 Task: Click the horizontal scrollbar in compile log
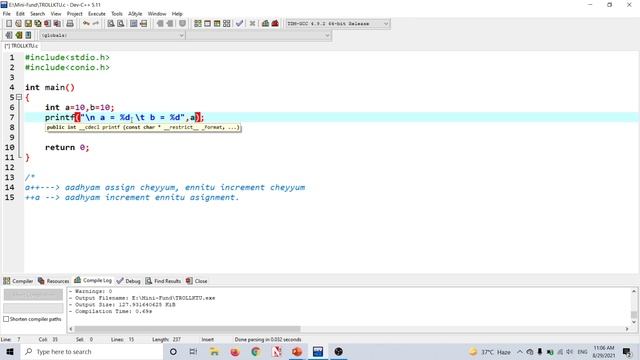(187, 329)
